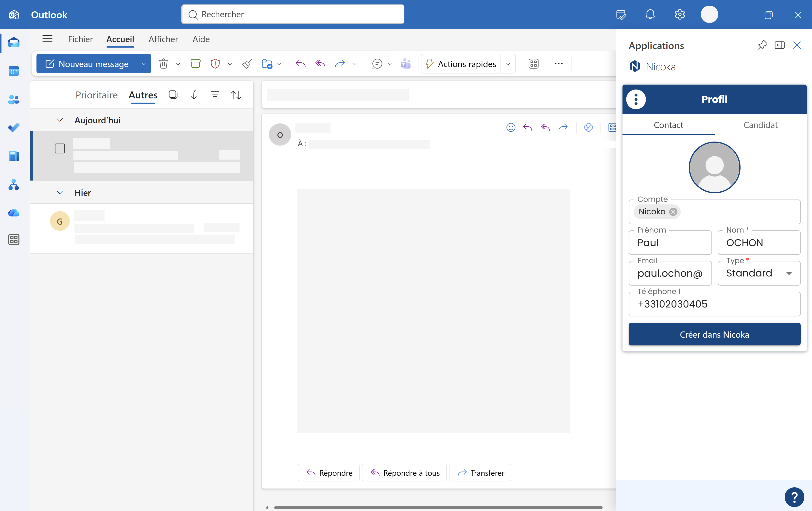Archive the selected message
Screen dimensions: 812x511
click(x=196, y=64)
